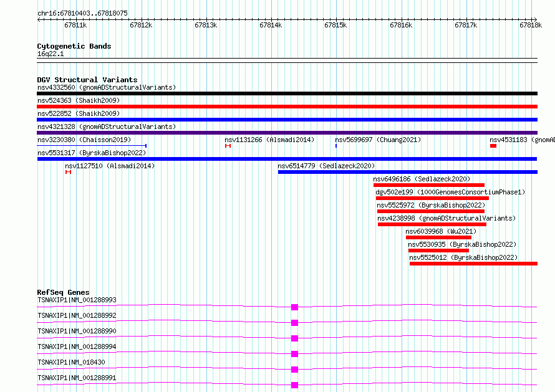Viewport: 555px width, 392px height.
Task: Select the red dgv502e199 1000GenomesConsortiumPhase1 bar
Action: (x=432, y=198)
